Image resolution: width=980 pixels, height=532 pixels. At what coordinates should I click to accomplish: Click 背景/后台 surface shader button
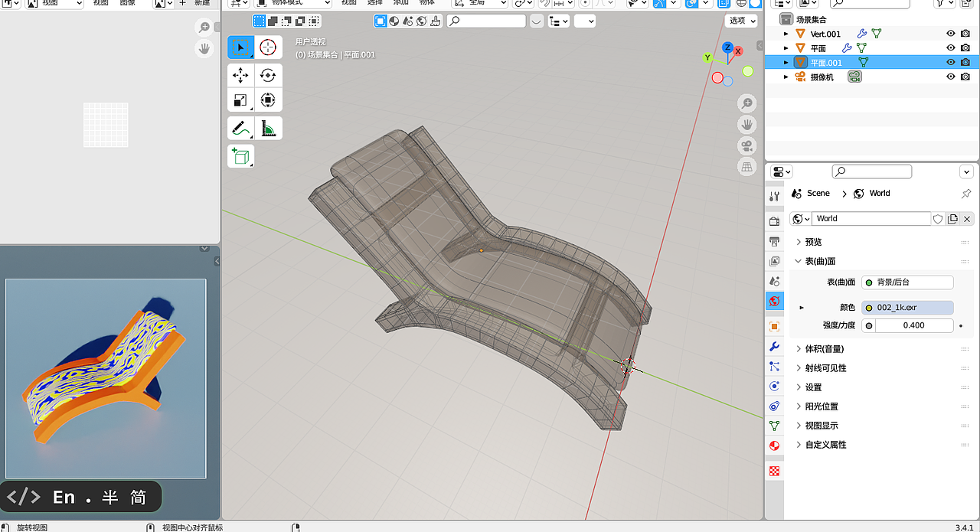pos(907,282)
